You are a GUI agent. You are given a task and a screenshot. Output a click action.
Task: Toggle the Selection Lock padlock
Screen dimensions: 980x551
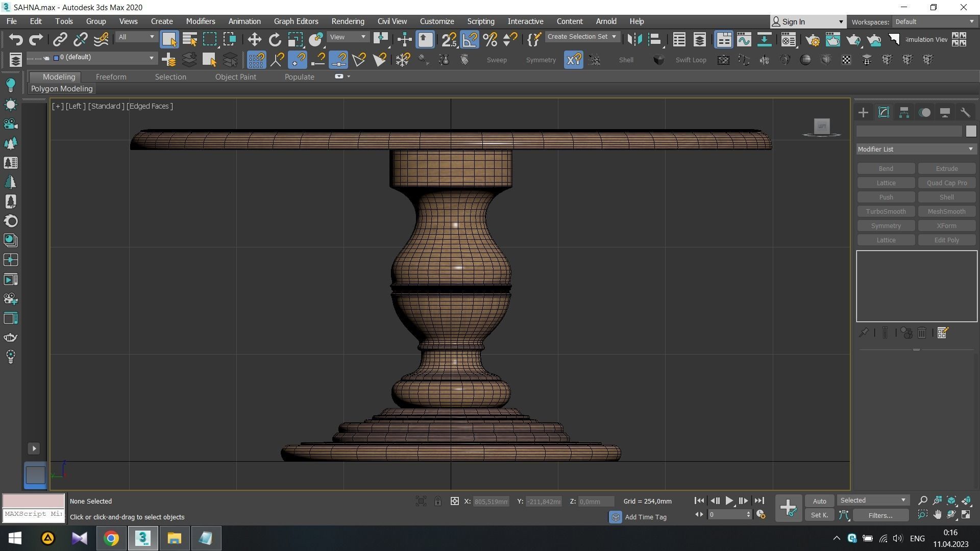tap(438, 502)
